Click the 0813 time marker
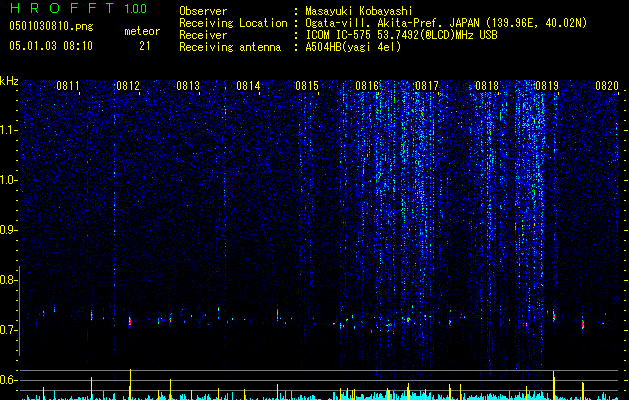This screenshot has height=400, width=629. 188,86
